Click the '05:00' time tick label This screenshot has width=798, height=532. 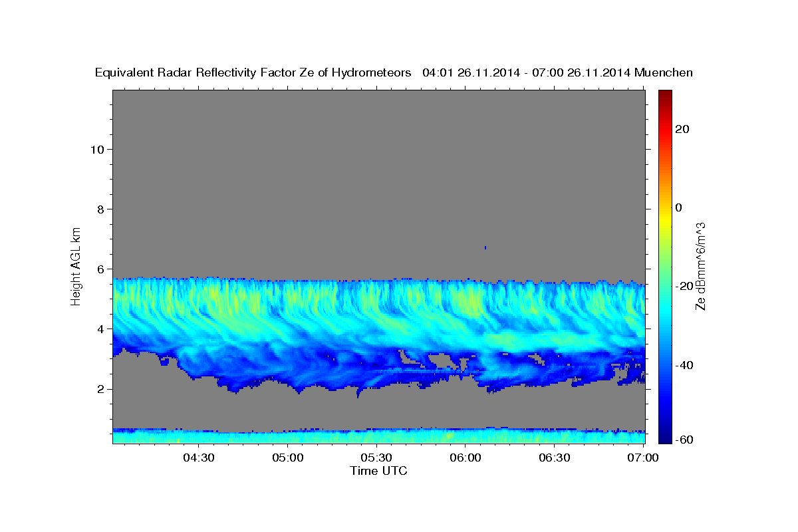pyautogui.click(x=288, y=458)
